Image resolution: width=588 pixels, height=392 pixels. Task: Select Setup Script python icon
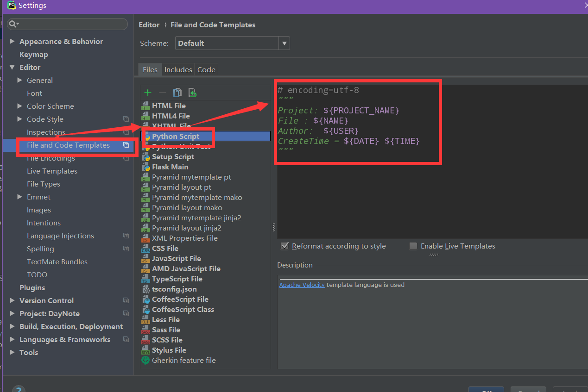coord(145,157)
